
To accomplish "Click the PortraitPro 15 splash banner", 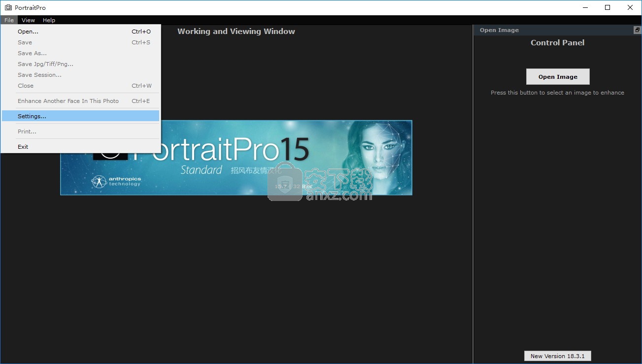I will click(236, 158).
